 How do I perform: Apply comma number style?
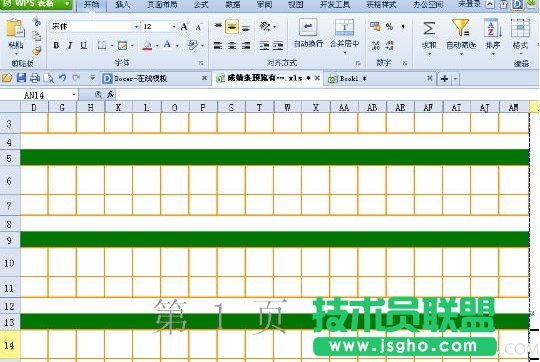(403, 27)
